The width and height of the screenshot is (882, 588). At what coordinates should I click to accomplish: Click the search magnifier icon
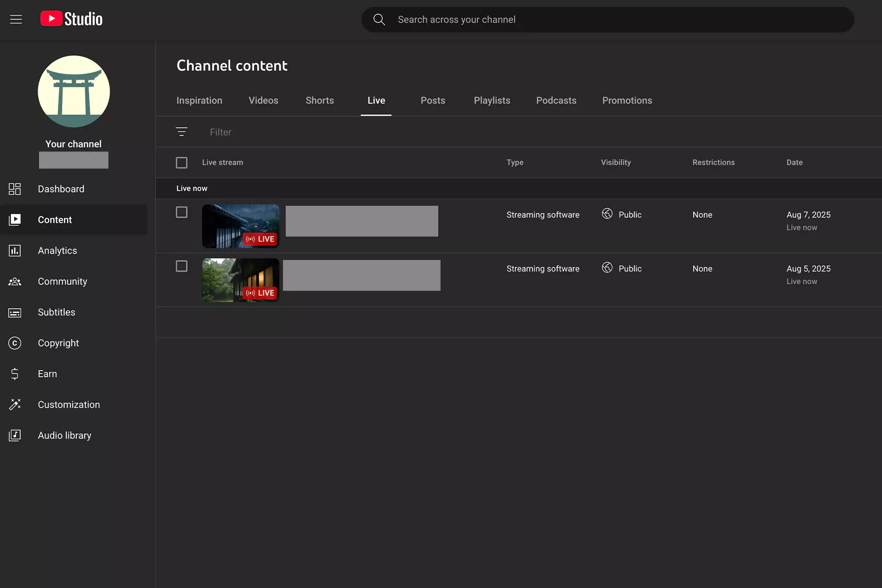coord(379,19)
